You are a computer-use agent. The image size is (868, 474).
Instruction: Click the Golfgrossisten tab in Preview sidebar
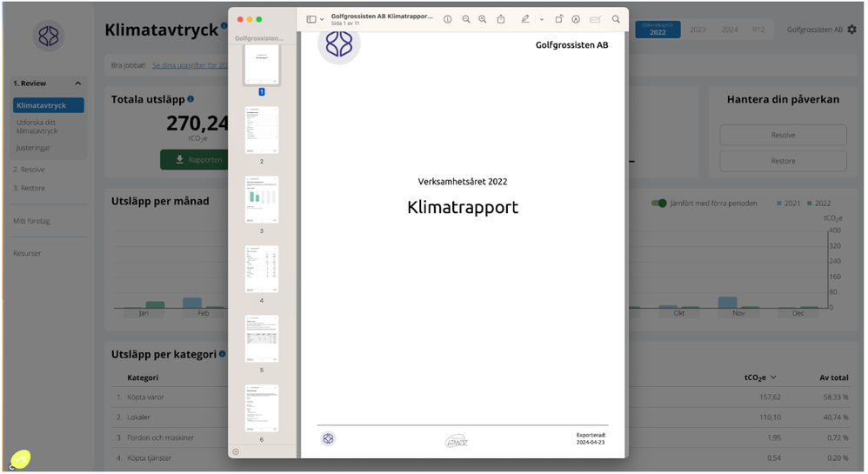coord(258,38)
